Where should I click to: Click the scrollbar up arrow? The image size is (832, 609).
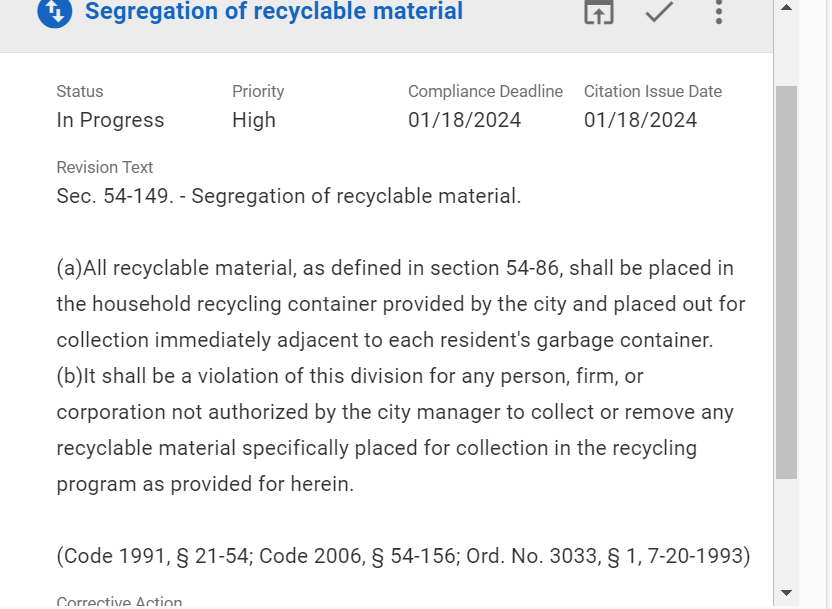[x=786, y=8]
